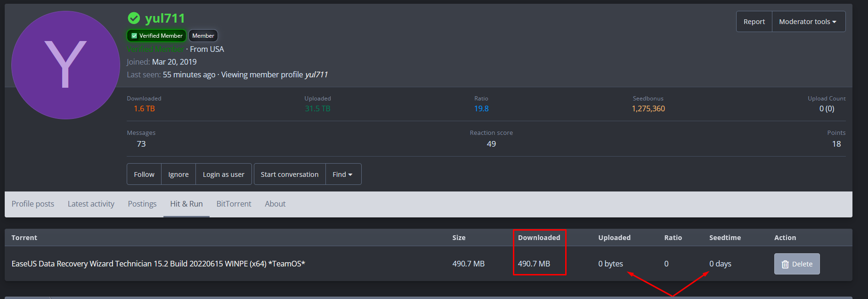Expand the Find dropdown menu
Viewport: 868px width, 299px height.
coord(343,174)
